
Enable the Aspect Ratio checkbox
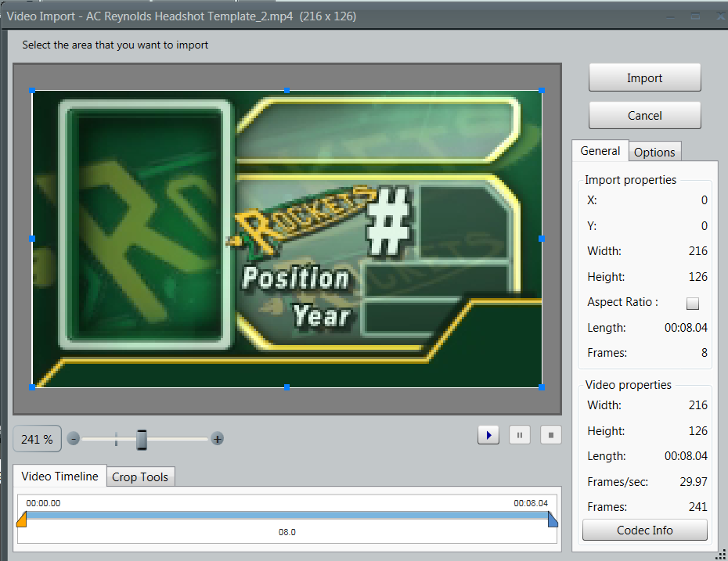click(692, 304)
